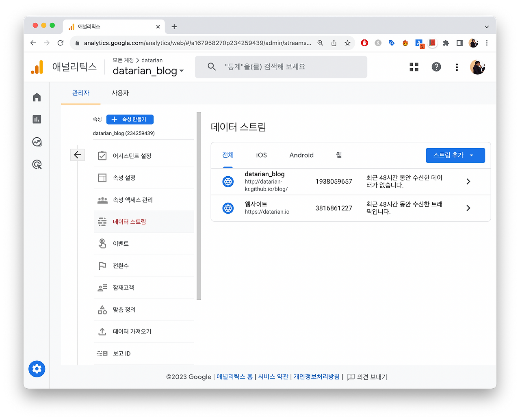Open 속성 설정 in admin menu

tap(144, 178)
